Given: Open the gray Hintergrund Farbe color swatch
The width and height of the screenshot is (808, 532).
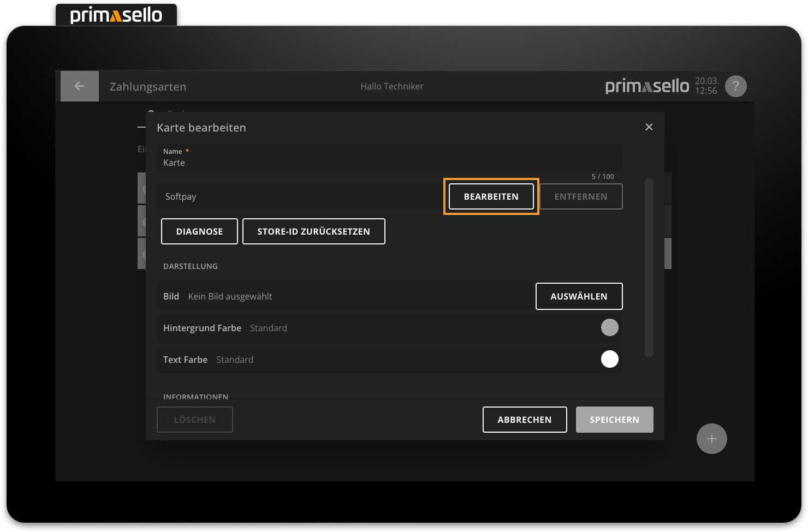Looking at the screenshot, I should (x=609, y=328).
